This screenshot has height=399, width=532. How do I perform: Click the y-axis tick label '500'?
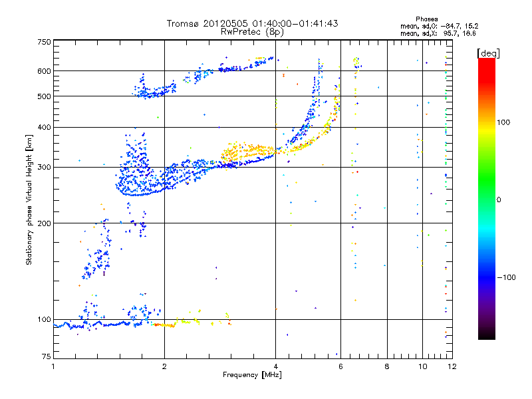[x=44, y=96]
